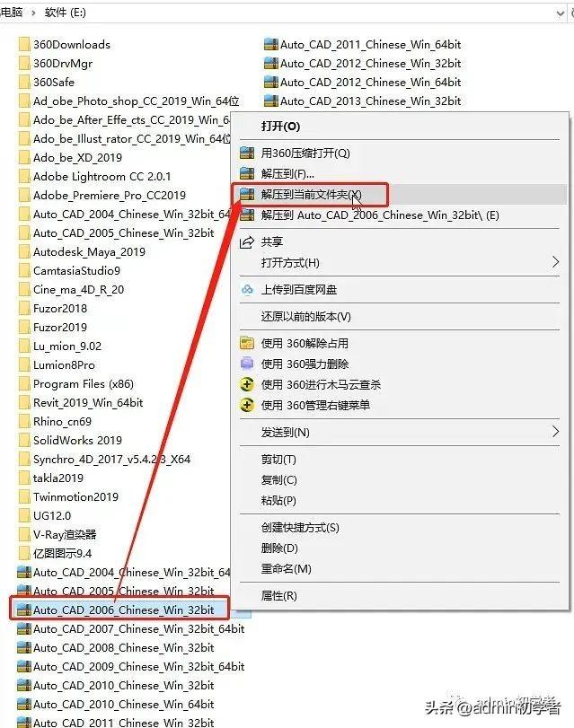Click the Lumion8Pro folder icon
Viewport: 574px width, 728px height.
24,365
